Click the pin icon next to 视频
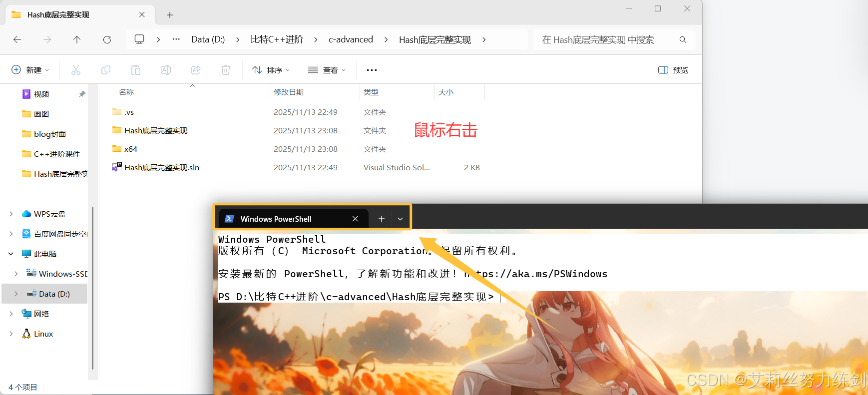This screenshot has height=395, width=868. (x=82, y=94)
